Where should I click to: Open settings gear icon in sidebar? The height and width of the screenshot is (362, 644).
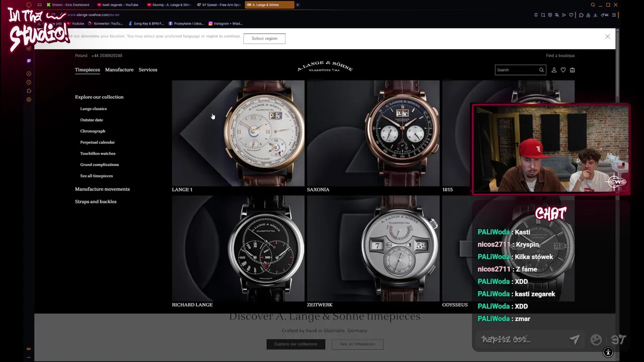[x=29, y=100]
